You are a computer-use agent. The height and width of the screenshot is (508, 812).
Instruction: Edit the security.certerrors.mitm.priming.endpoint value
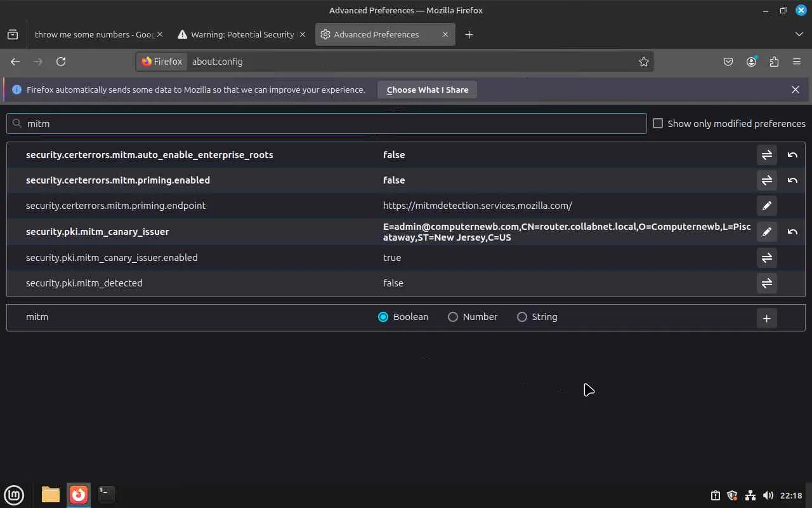[x=766, y=206]
